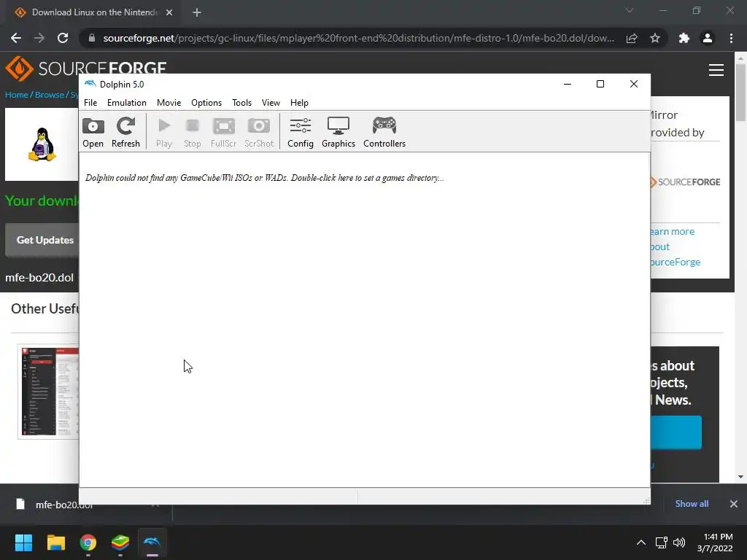Open the Windows Start menu

point(23,542)
